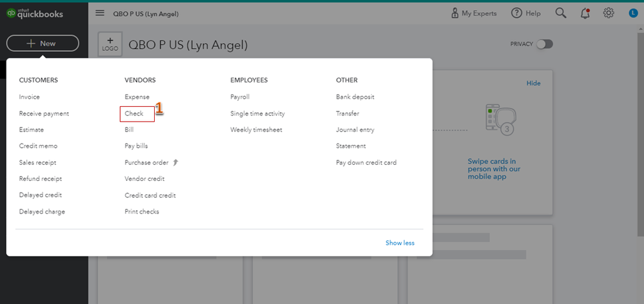Viewport: 644px width, 304px height.
Task: Click the EMPLOYEES column heading
Action: 249,80
